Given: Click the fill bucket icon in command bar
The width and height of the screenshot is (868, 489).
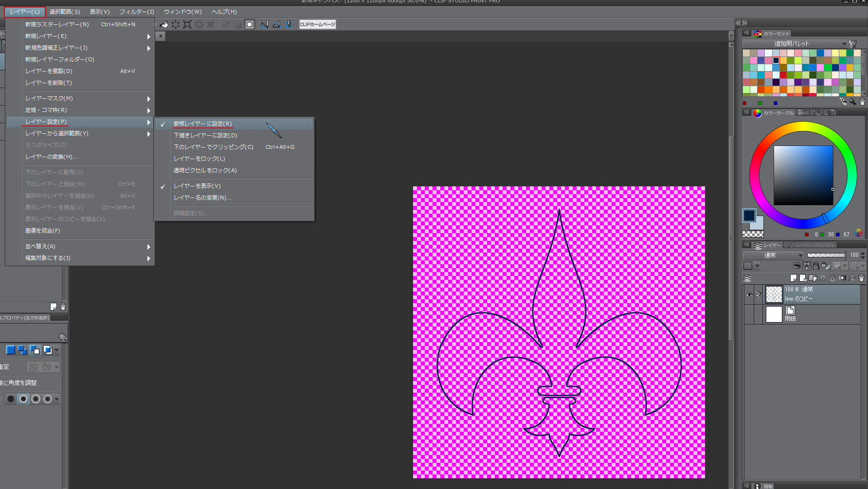Looking at the screenshot, I should [x=164, y=24].
